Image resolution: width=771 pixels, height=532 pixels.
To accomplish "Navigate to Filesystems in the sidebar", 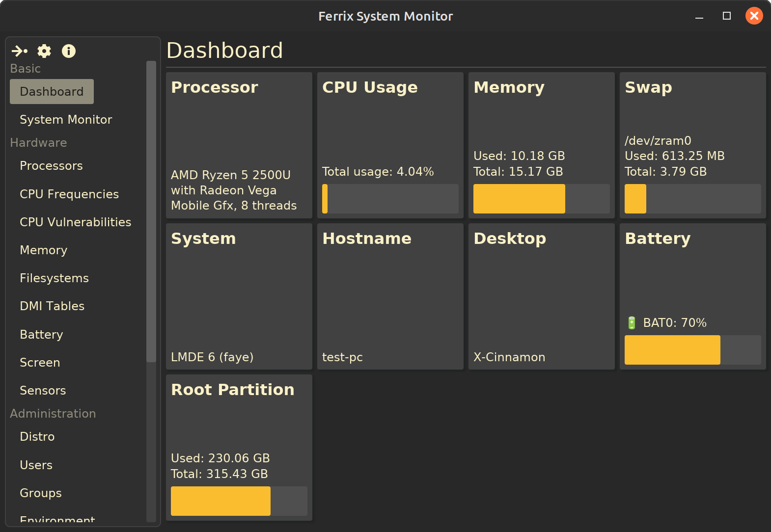I will 54,278.
